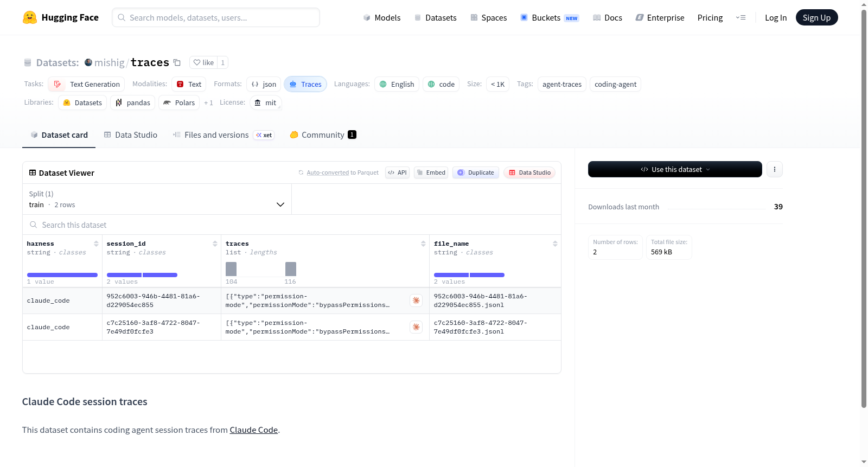
Task: Select the pandas library tag
Action: [x=133, y=103]
